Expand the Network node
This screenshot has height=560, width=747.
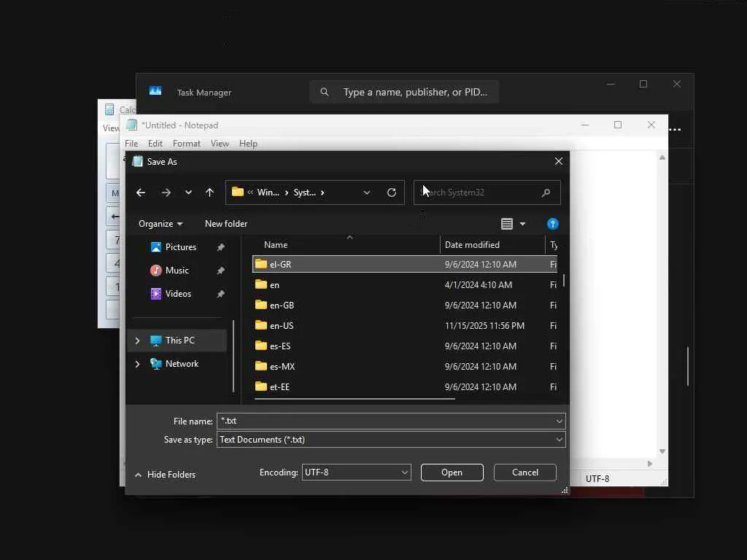pyautogui.click(x=138, y=364)
